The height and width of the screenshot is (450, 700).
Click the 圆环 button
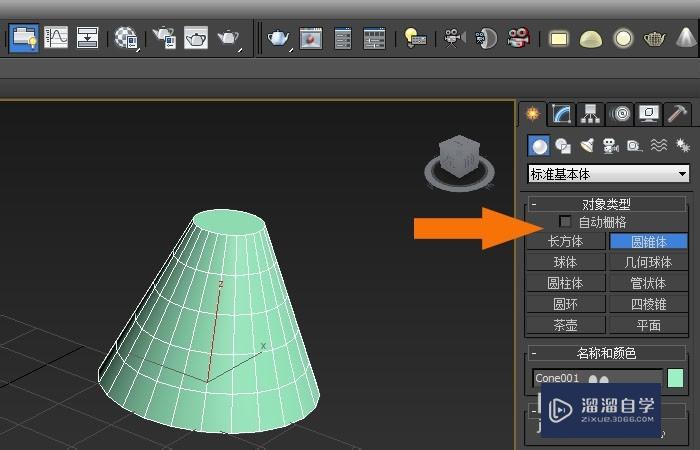click(566, 304)
